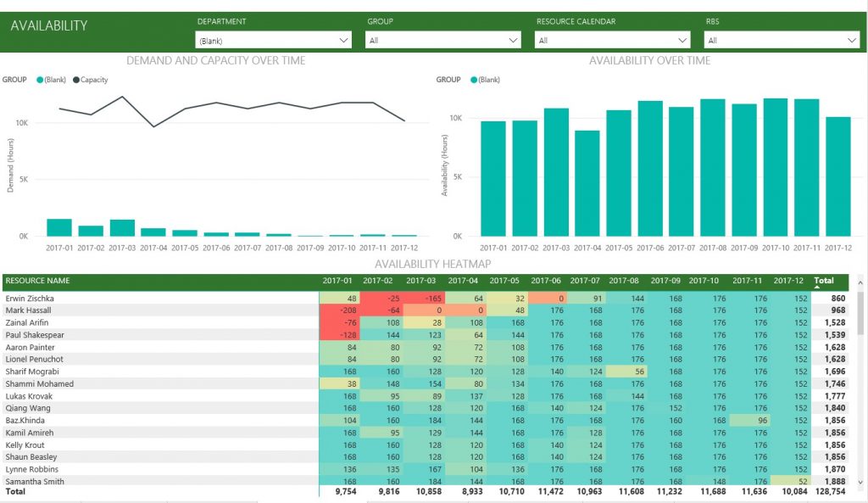Select the 2017-03 bar in the availability chart

[x=555, y=170]
